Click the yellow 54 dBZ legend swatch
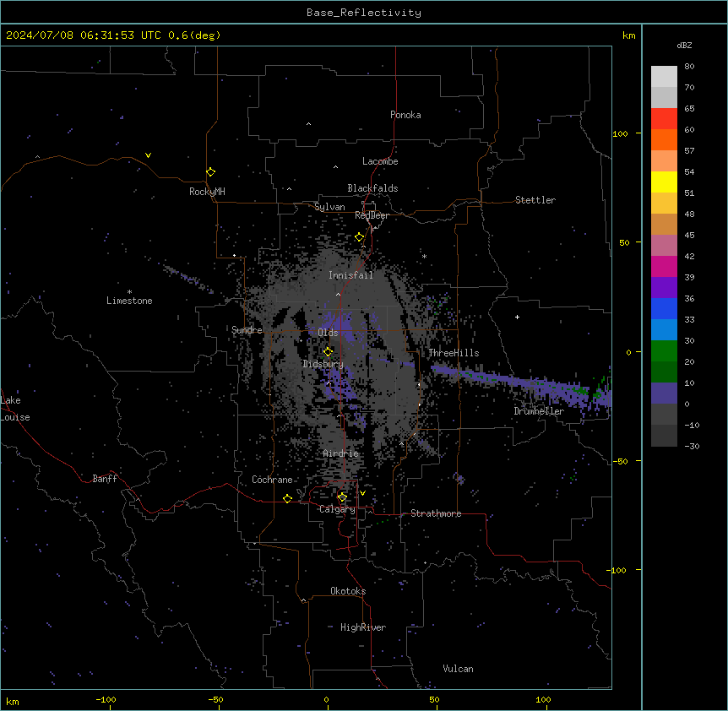The height and width of the screenshot is (711, 728). tap(664, 182)
